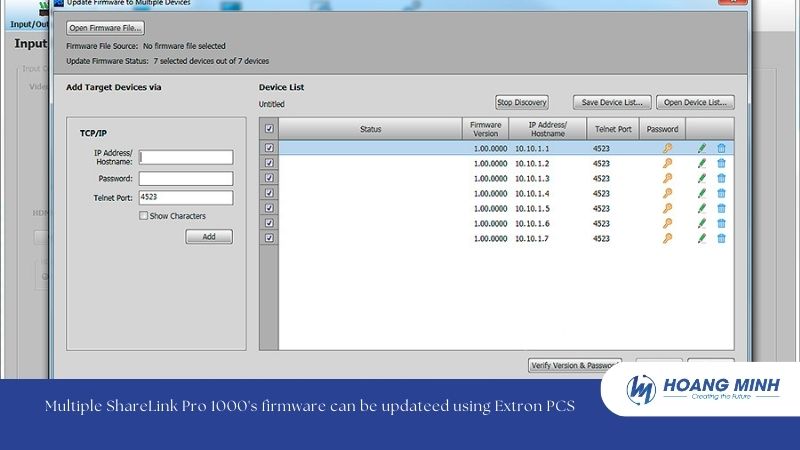
Task: Edit device 10.10.1.3 with pencil icon
Action: click(x=702, y=178)
